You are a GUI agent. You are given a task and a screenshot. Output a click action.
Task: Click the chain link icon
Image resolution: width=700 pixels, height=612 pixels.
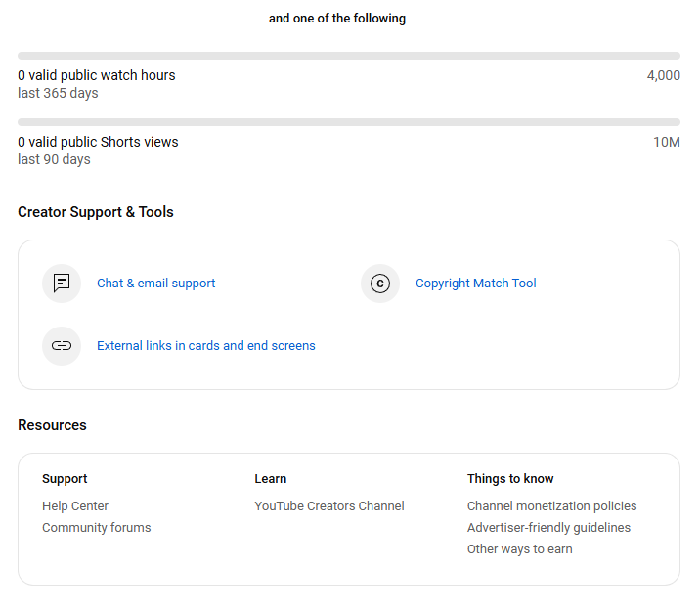[62, 346]
